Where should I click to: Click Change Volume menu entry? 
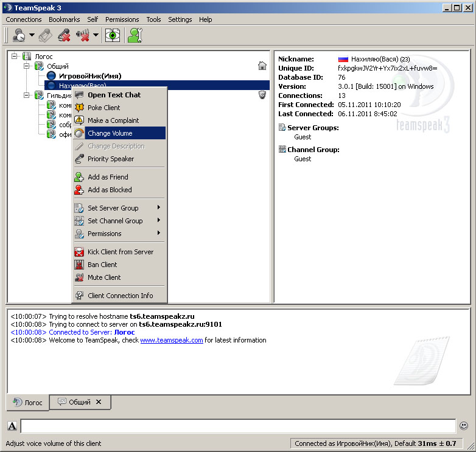coord(119,133)
